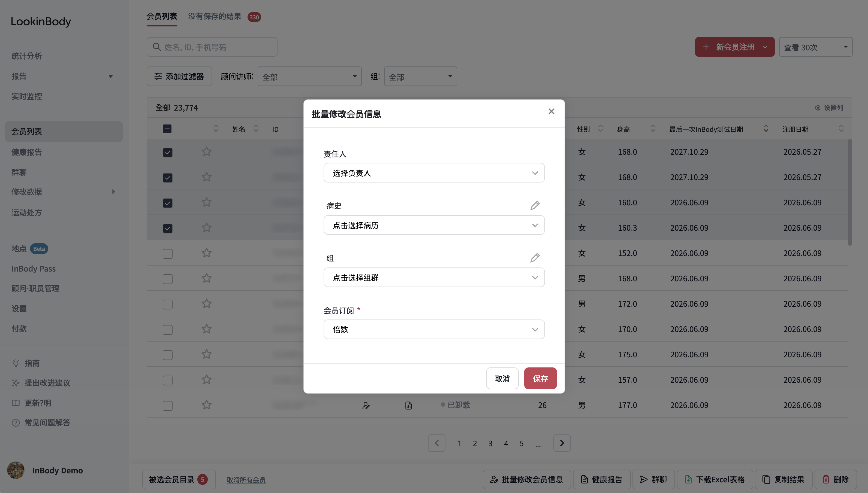Click the trash icon for 删除

(826, 479)
